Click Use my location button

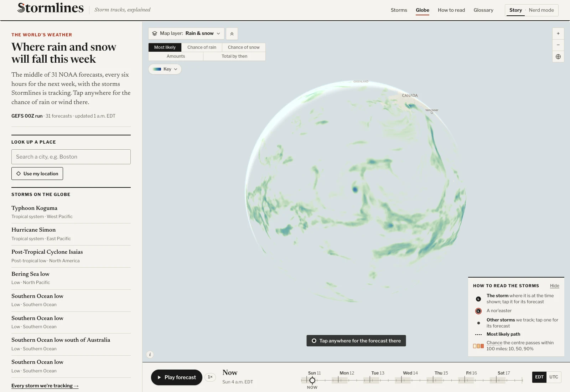click(x=37, y=174)
